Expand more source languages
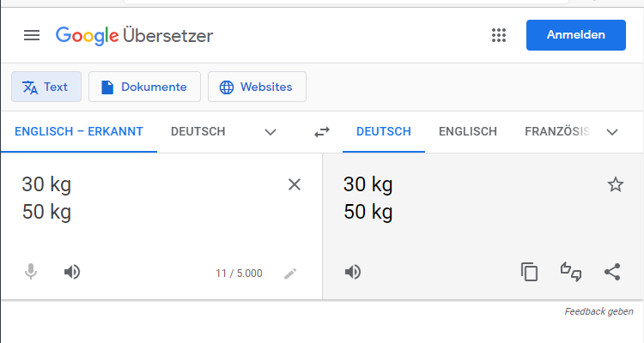This screenshot has width=644, height=343. pos(270,132)
